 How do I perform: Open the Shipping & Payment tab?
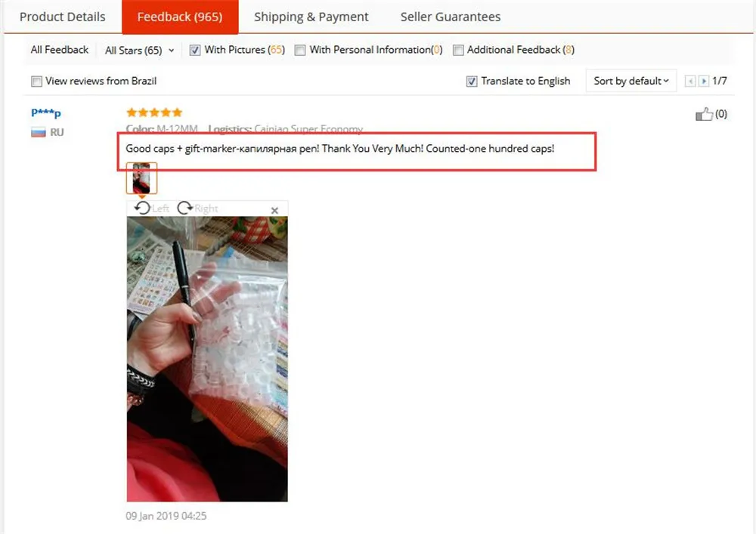pyautogui.click(x=311, y=17)
